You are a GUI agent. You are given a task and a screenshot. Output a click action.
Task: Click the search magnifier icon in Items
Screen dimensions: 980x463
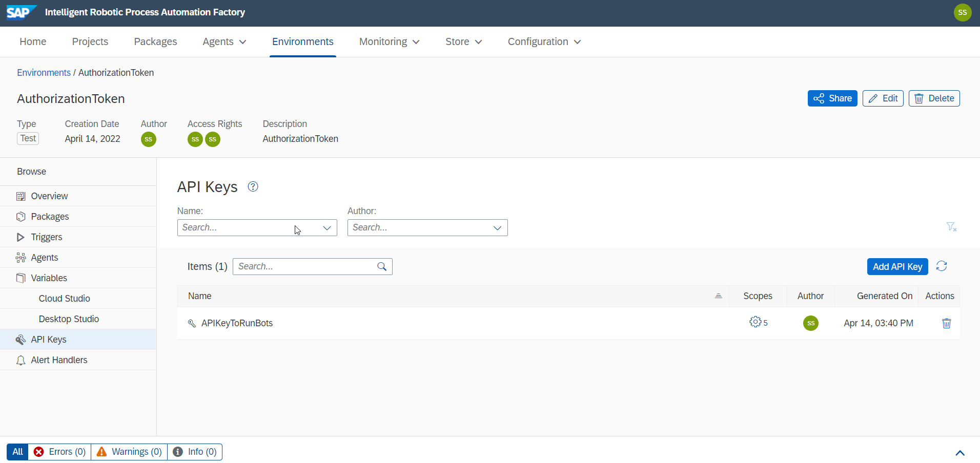click(382, 266)
